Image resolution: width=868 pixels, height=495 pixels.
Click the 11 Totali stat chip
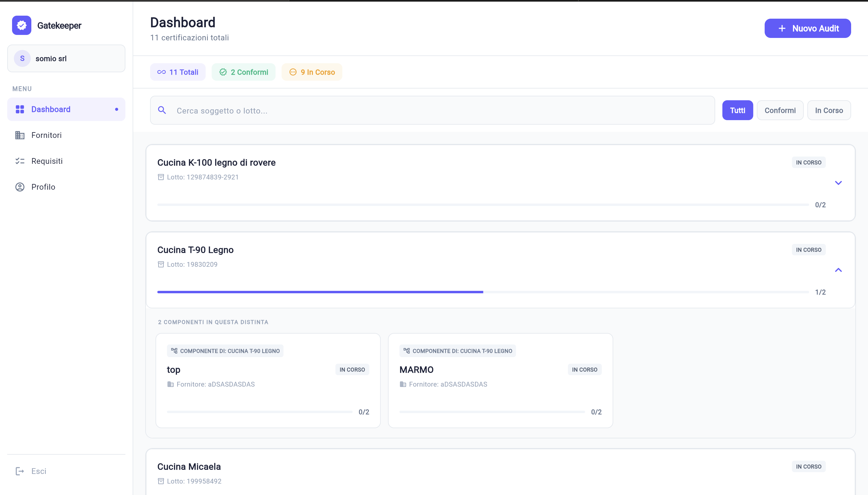tap(178, 72)
